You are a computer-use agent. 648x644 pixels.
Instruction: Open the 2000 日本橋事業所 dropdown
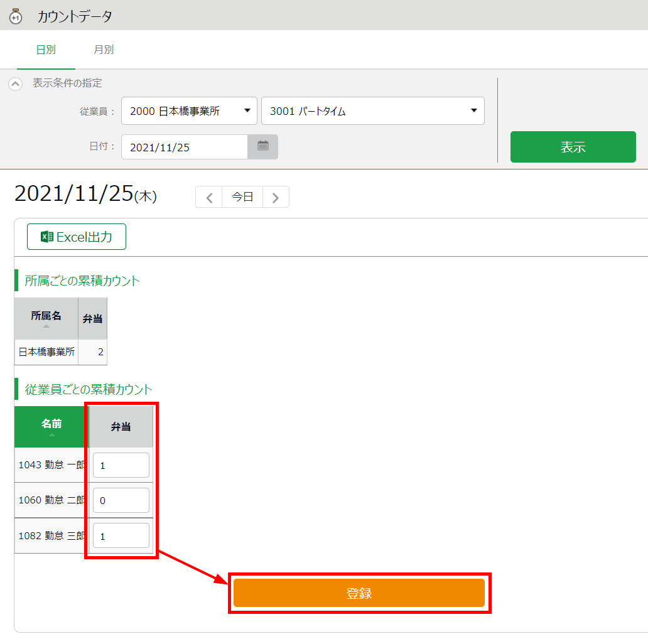(189, 111)
